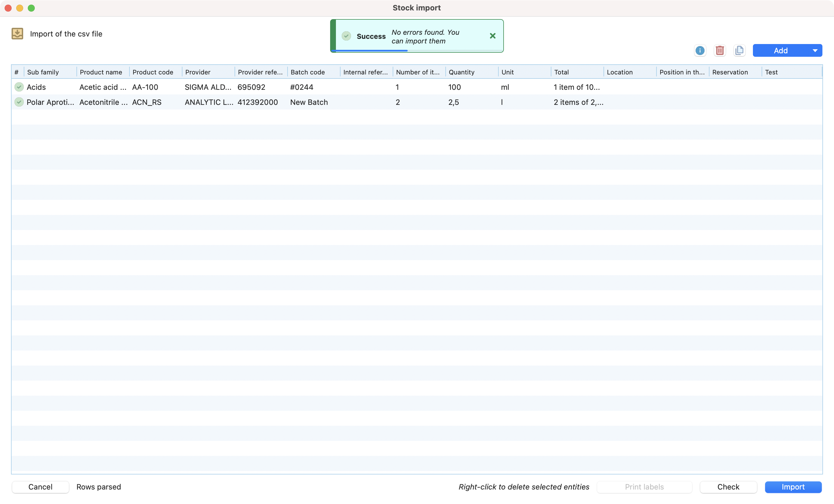
Task: Click the duplicate/copy pages icon
Action: coord(739,51)
